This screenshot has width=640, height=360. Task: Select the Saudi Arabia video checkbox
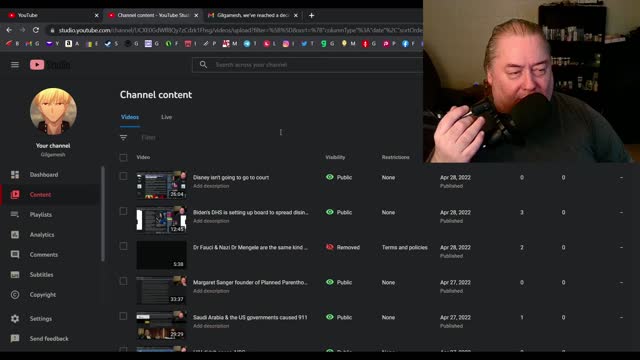[x=123, y=316]
